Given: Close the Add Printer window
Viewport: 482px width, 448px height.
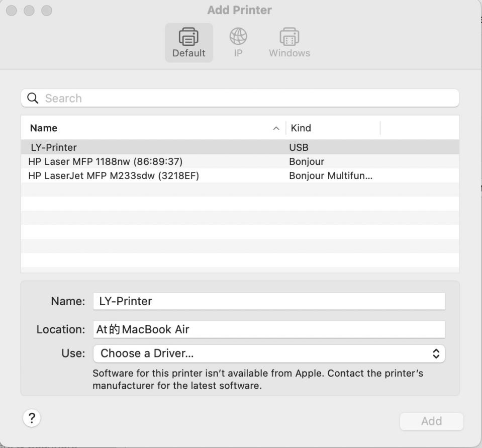Looking at the screenshot, I should [x=12, y=11].
